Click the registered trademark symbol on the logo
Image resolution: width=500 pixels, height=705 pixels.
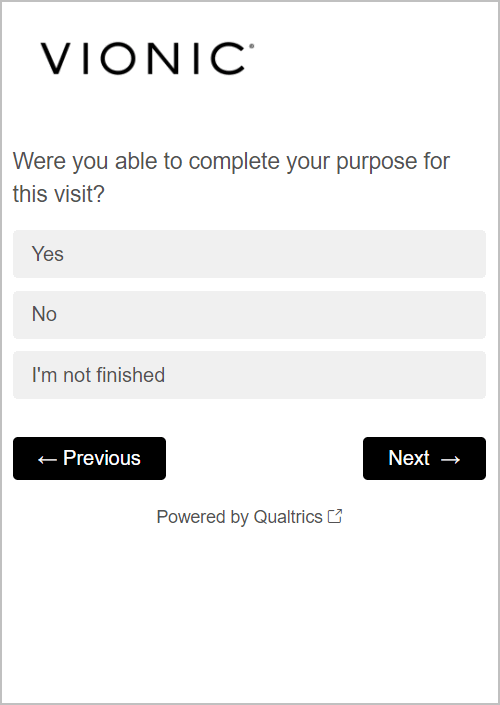click(251, 46)
